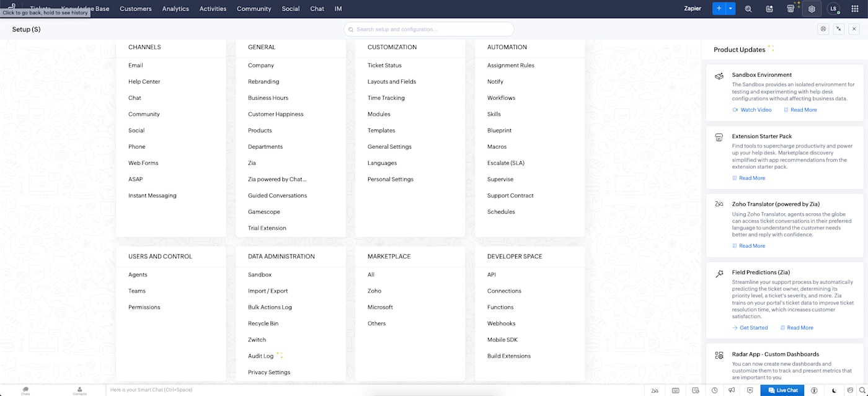
Task: Open API under Developer Space
Action: (x=492, y=275)
